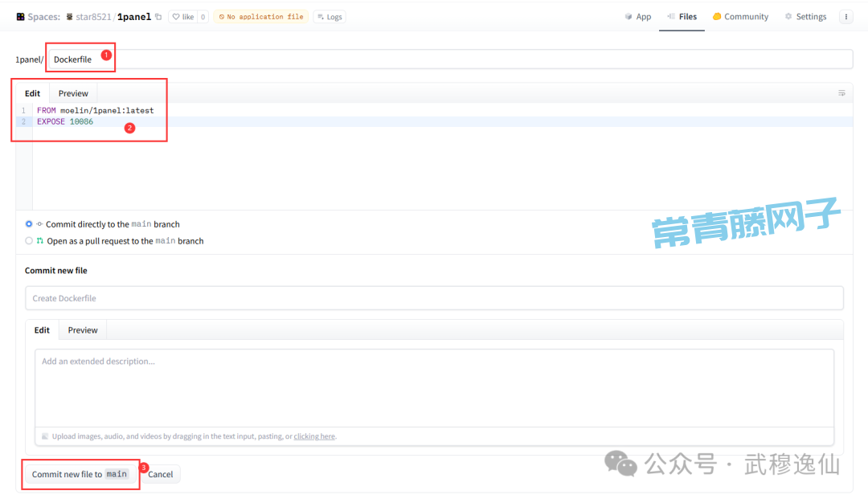Go to the Settings tab
The image size is (868, 499).
[x=805, y=17]
